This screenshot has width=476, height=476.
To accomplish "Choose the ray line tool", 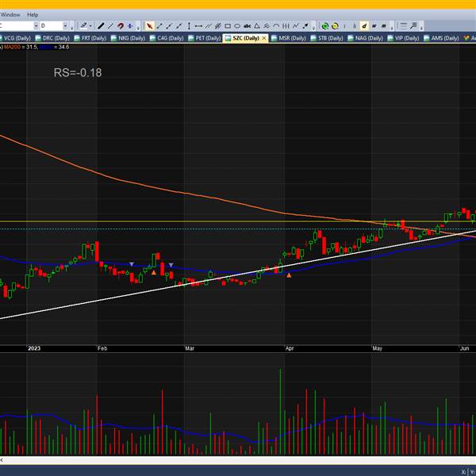I will coord(169,26).
